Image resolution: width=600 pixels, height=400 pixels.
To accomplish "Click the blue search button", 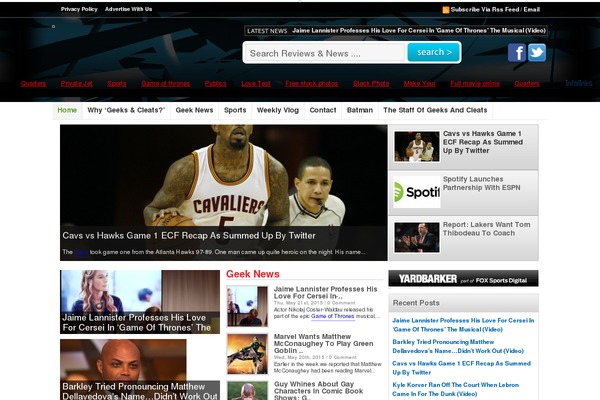I will pyautogui.click(x=434, y=52).
